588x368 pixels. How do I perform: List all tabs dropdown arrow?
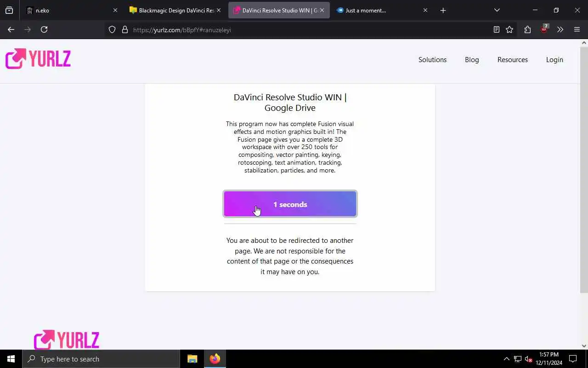(x=497, y=10)
